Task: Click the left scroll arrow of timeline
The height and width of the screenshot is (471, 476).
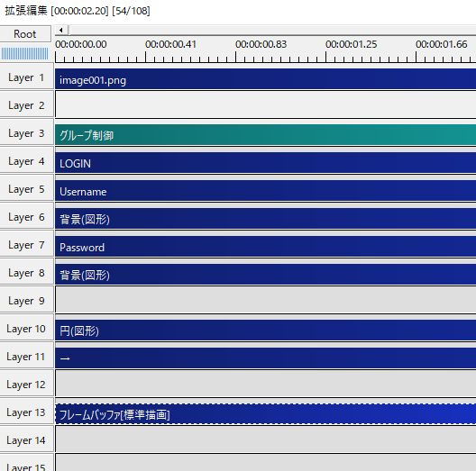Action: coord(61,30)
